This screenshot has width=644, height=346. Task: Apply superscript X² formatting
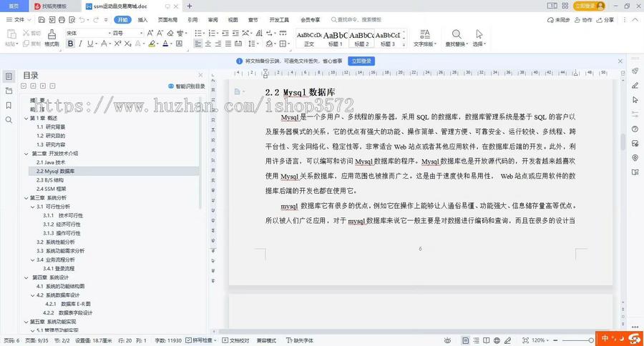pyautogui.click(x=117, y=44)
